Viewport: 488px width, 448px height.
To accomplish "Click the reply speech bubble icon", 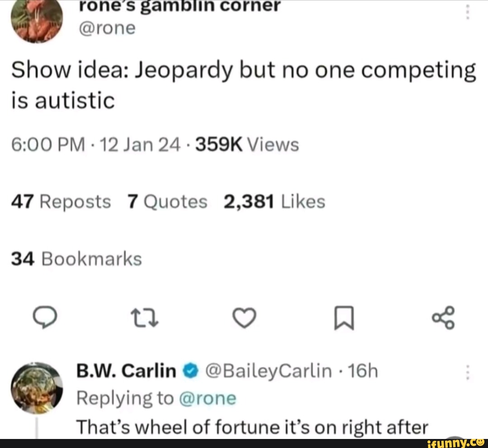I will coord(45,317).
